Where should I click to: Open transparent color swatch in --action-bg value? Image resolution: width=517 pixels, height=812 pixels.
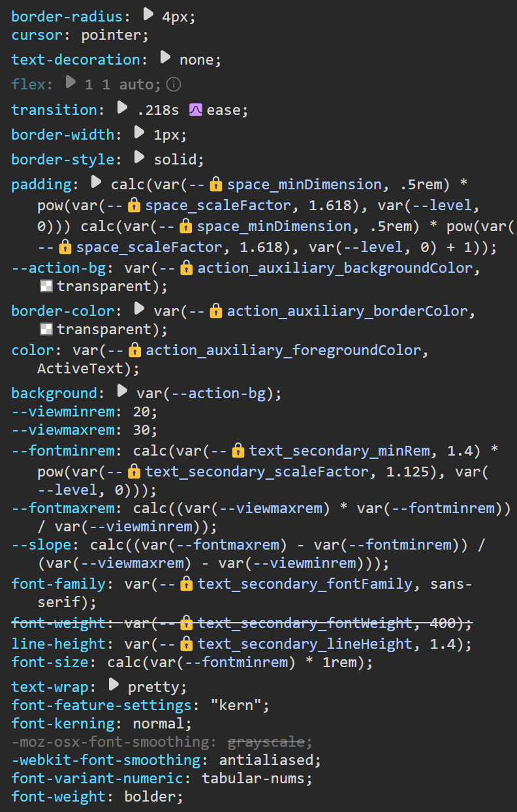click(46, 287)
